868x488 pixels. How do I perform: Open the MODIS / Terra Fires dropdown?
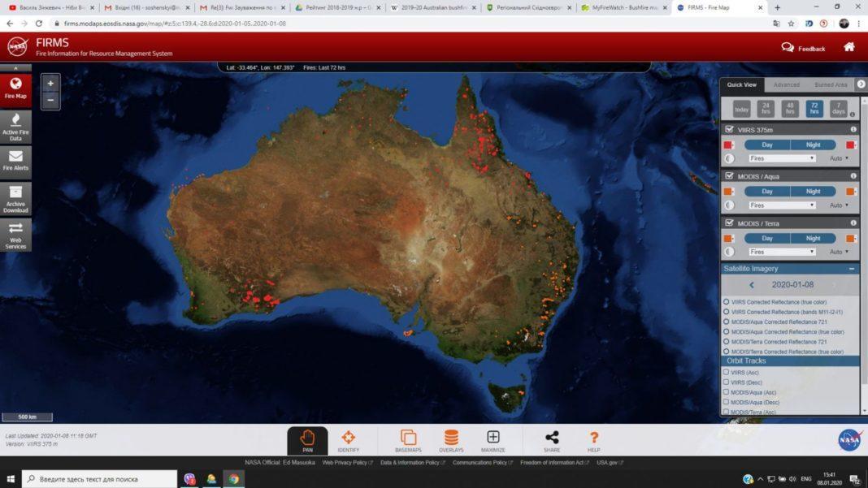(x=782, y=252)
